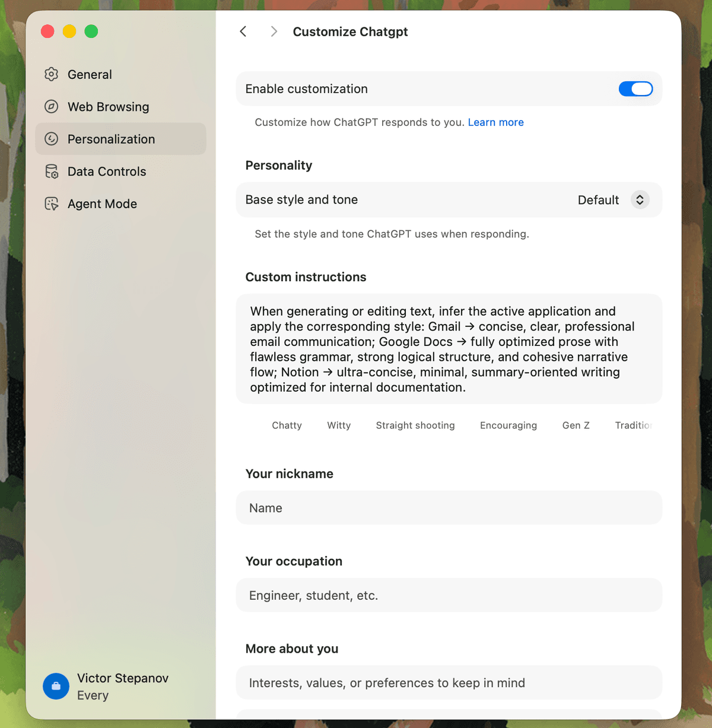The image size is (712, 728).
Task: Click the General gear icon
Action: tap(52, 74)
